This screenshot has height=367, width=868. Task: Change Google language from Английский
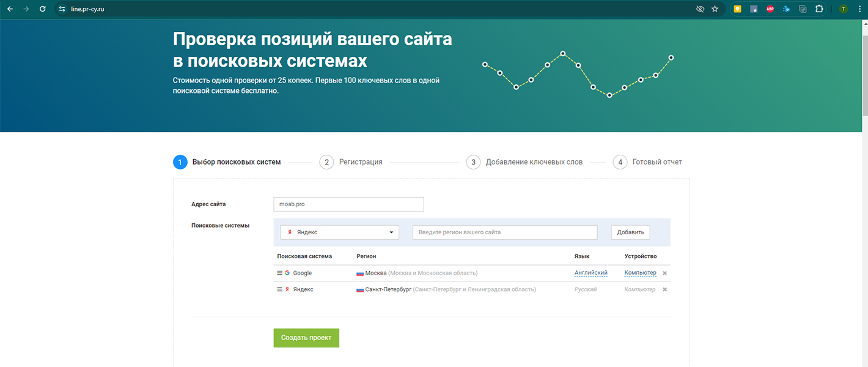click(591, 273)
